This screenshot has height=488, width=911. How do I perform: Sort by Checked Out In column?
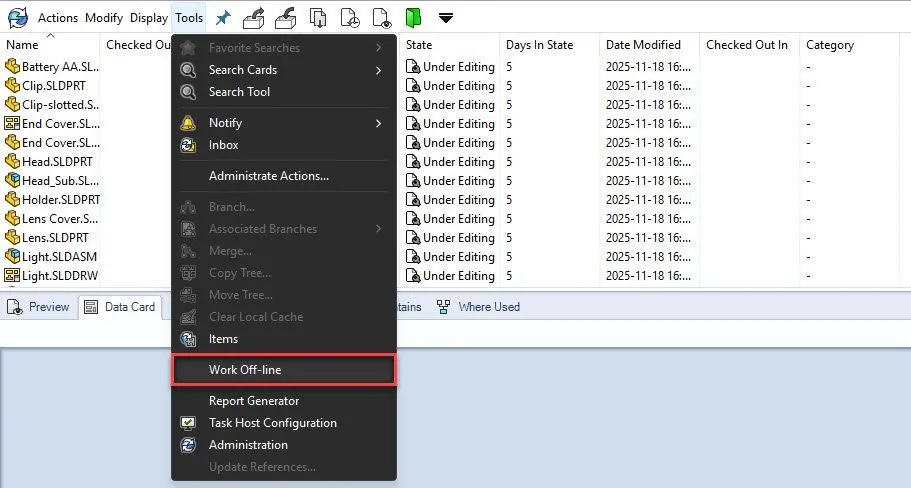tap(749, 45)
